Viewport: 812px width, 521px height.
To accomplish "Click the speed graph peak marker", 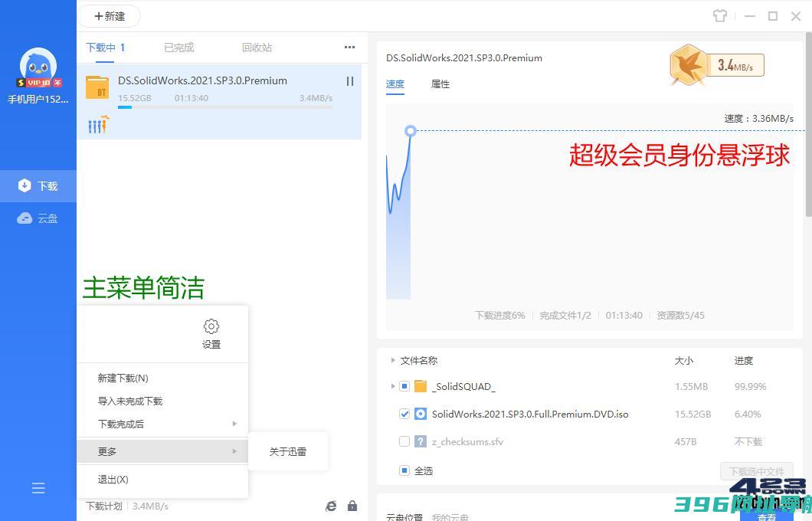I will (410, 131).
